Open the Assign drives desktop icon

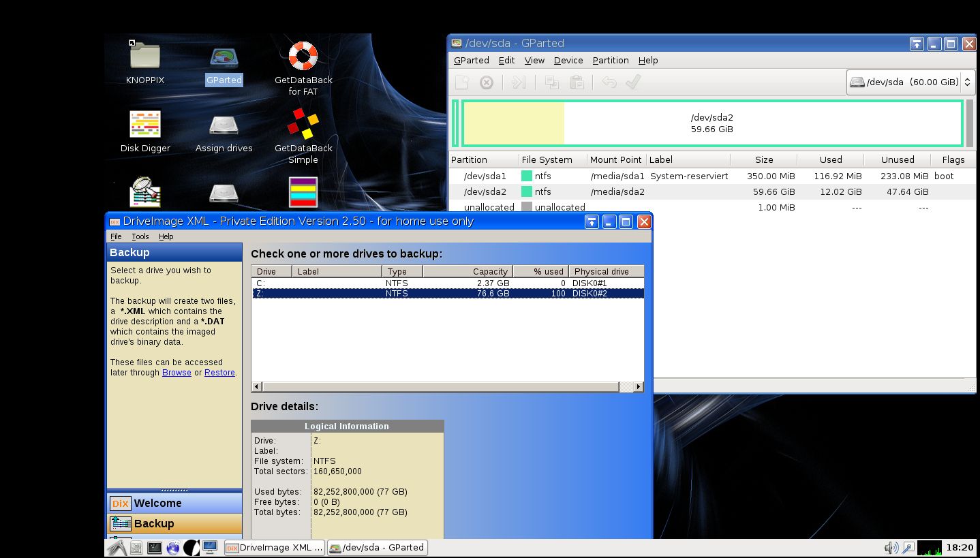coord(224,126)
